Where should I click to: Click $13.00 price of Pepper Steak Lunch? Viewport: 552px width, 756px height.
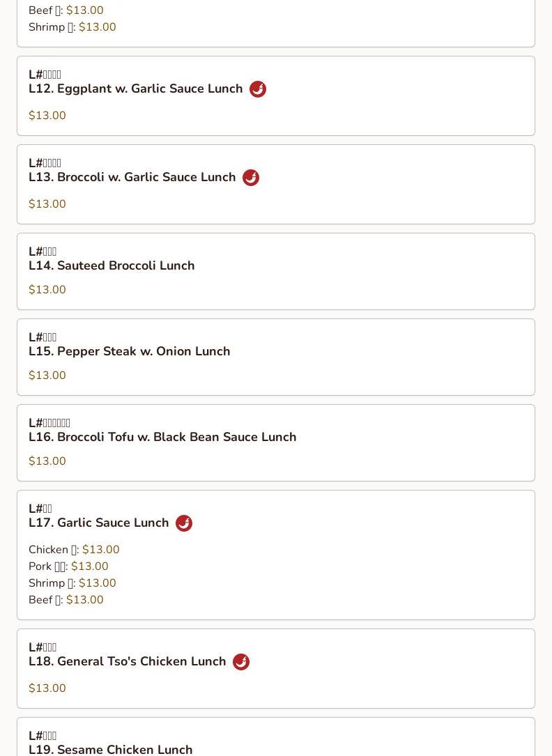47,375
